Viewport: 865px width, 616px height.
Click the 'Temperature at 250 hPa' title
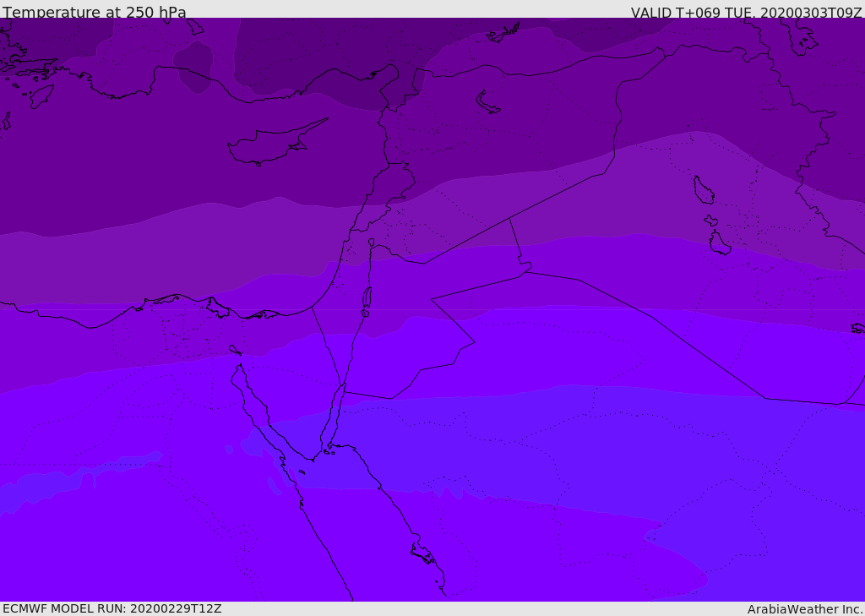95,12
